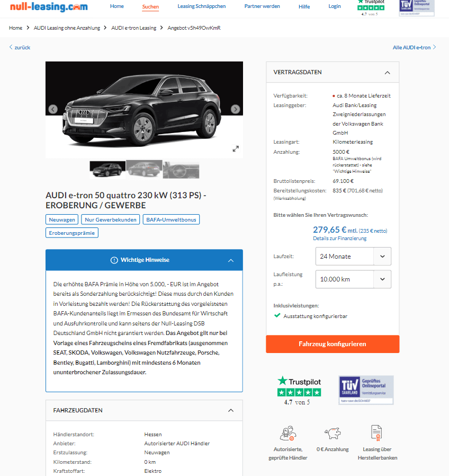Collapse the Fahrzeugdaten section
The image size is (449, 476).
click(x=231, y=410)
